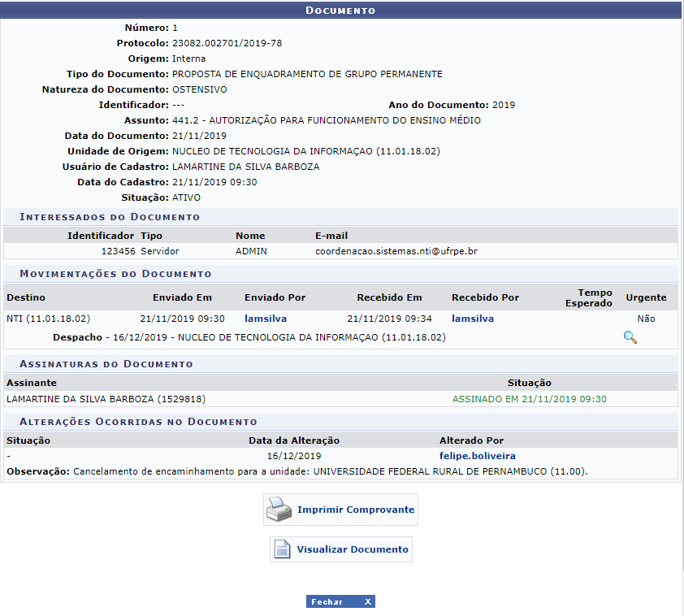Click the magnifier icon in Despacho row

tap(630, 337)
